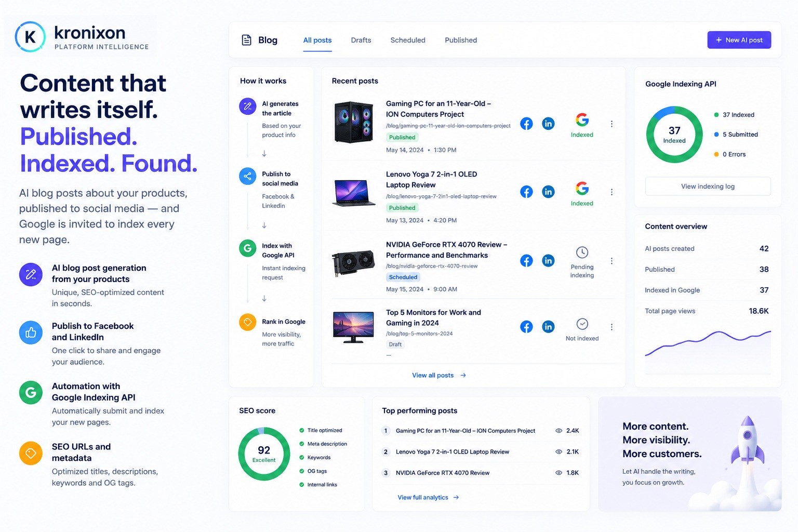
Task: Click Google Indexed icon for Lenovo Yoga post
Action: pos(582,188)
